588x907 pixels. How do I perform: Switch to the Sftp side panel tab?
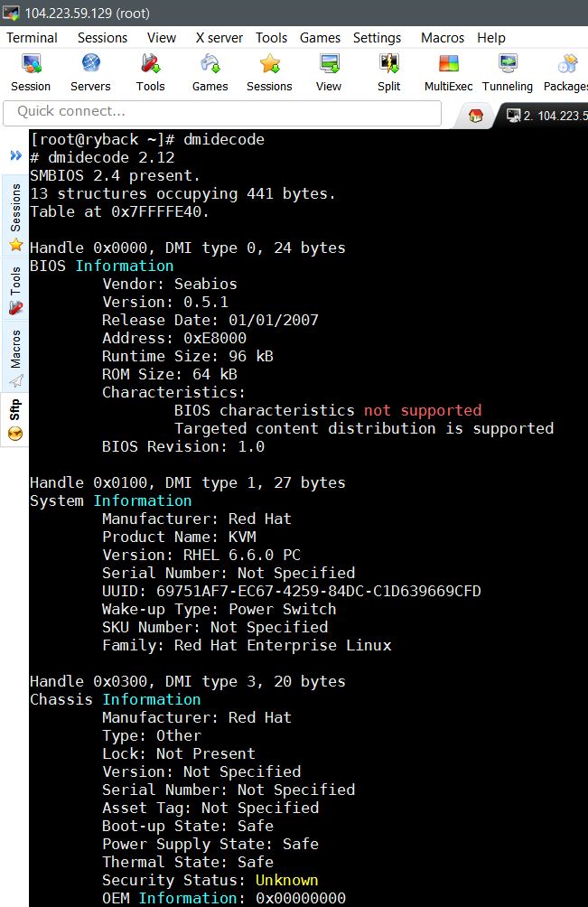[x=15, y=419]
